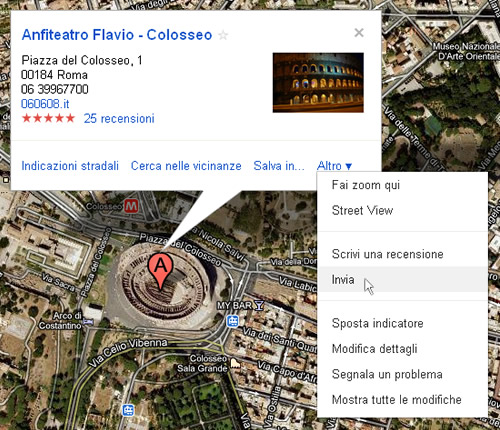Open the 060608.it website link
Screen dimensions: 500x430
pyautogui.click(x=45, y=104)
